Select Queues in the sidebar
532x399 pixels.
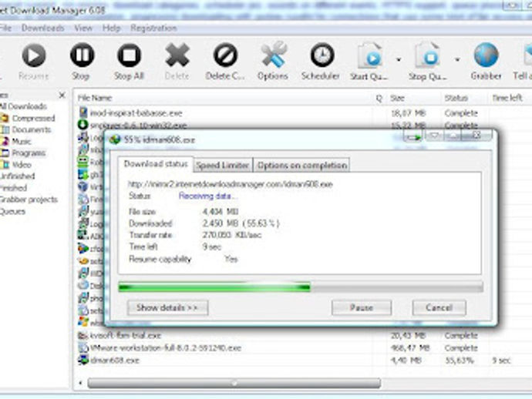[x=12, y=212]
